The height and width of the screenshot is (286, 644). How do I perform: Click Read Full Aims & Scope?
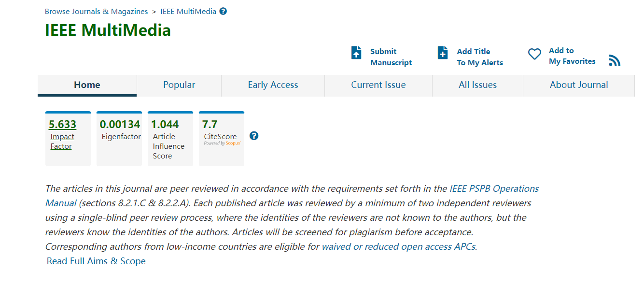[96, 261]
